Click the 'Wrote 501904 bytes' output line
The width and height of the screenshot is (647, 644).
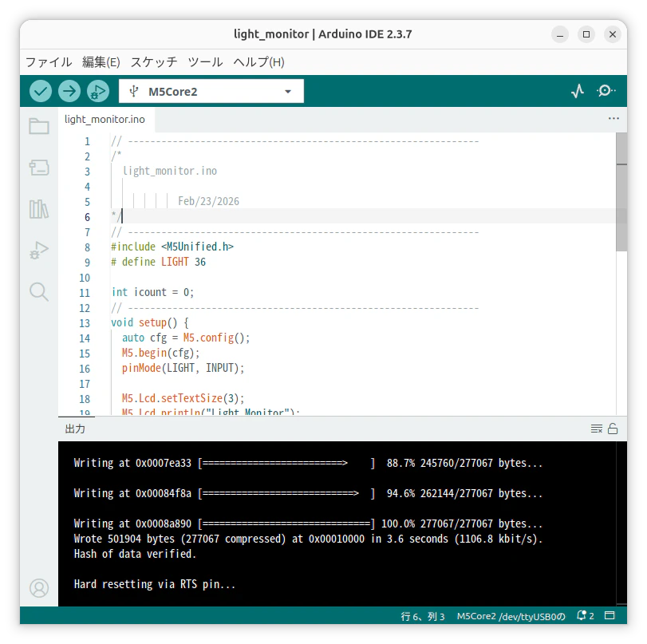point(308,539)
